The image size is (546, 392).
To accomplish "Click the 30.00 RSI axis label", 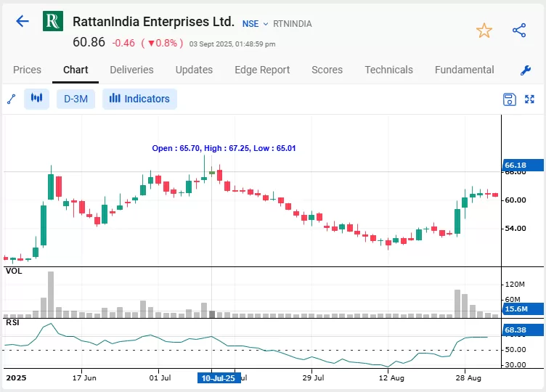I will (516, 365).
